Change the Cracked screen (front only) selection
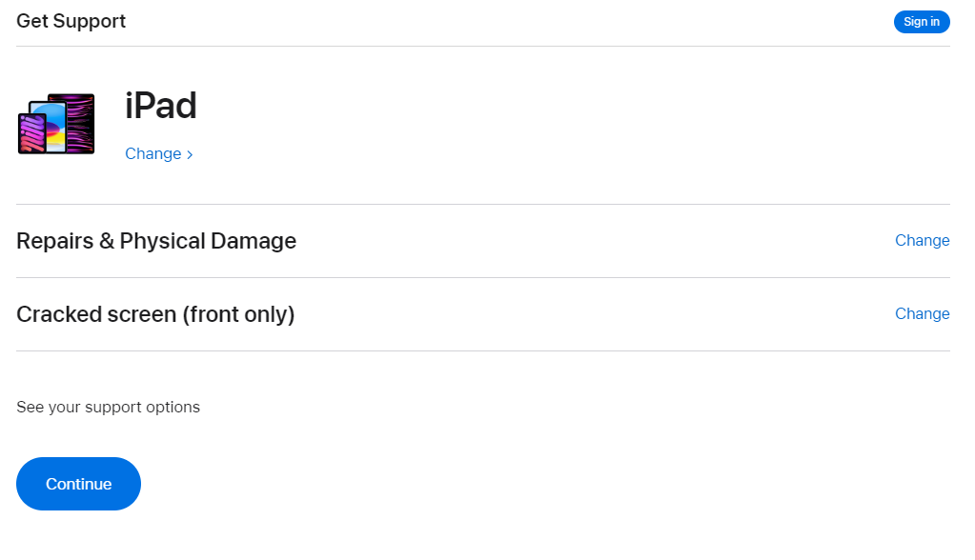This screenshot has width=975, height=560. tap(922, 313)
